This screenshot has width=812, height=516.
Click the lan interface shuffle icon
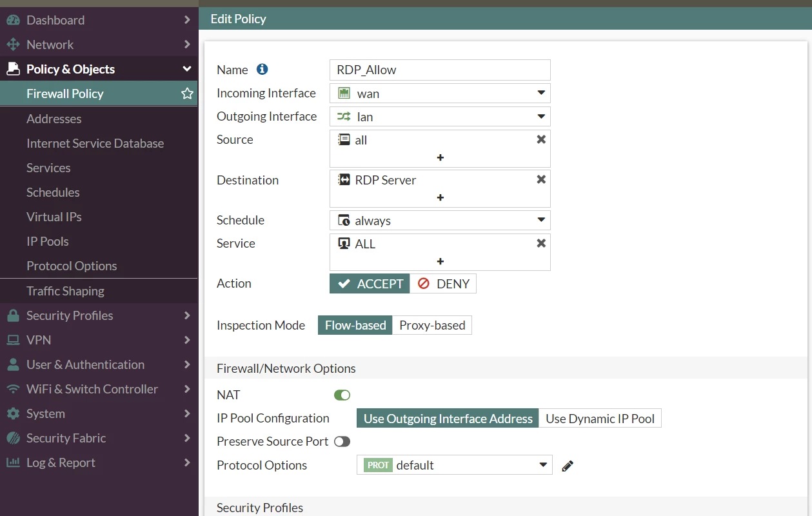pyautogui.click(x=344, y=117)
